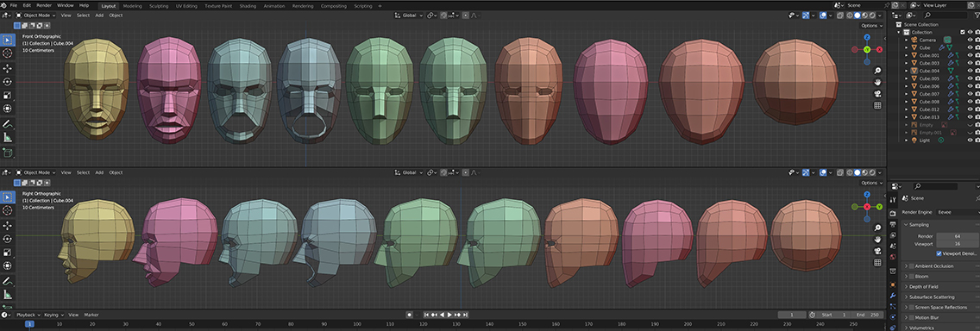Expand the Cube.001 tree item arrow
980x331 pixels.
[x=907, y=55]
